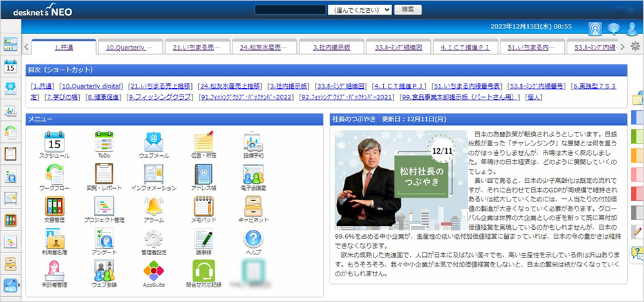Follow the 個人 shortcut link
The width and height of the screenshot is (644, 302).
click(x=534, y=97)
